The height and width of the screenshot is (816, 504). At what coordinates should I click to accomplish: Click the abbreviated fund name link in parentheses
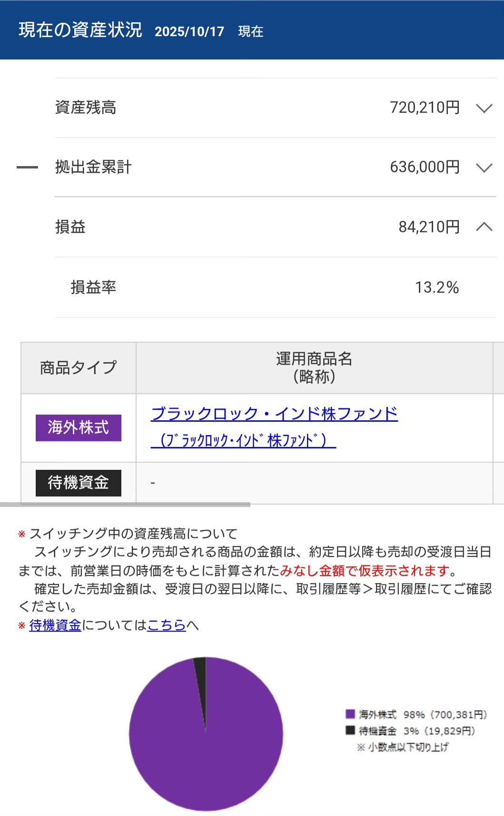tap(243, 440)
